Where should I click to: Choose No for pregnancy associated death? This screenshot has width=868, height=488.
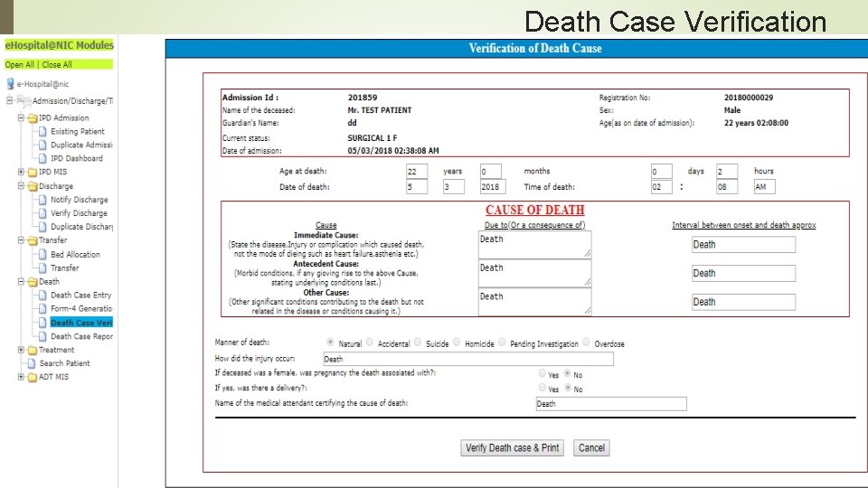tap(568, 373)
